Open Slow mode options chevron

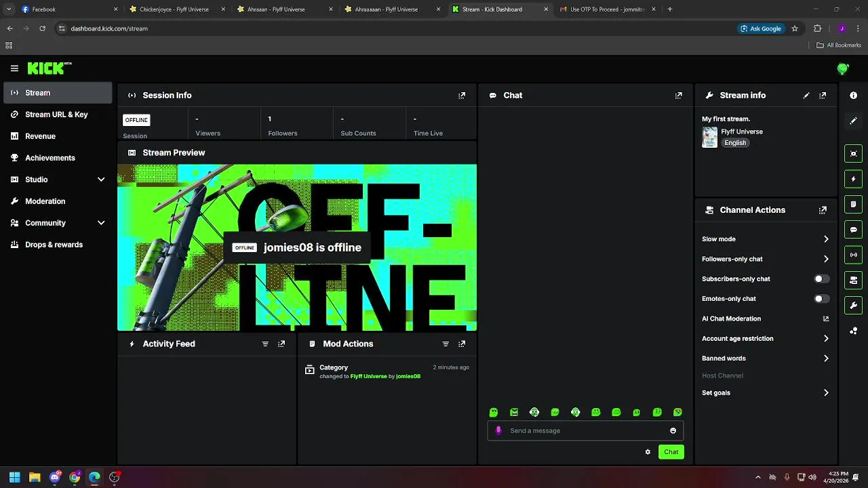click(826, 239)
